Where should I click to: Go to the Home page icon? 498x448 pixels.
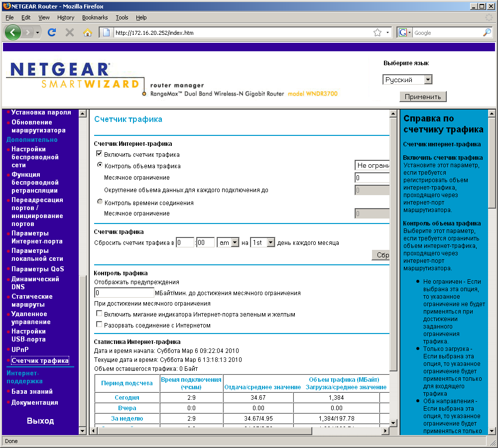pyautogui.click(x=87, y=32)
